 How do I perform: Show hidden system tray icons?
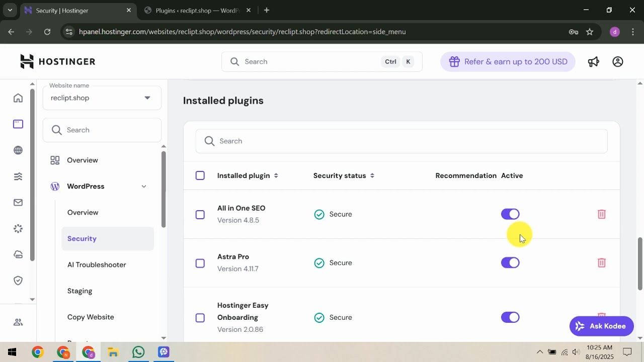click(540, 352)
